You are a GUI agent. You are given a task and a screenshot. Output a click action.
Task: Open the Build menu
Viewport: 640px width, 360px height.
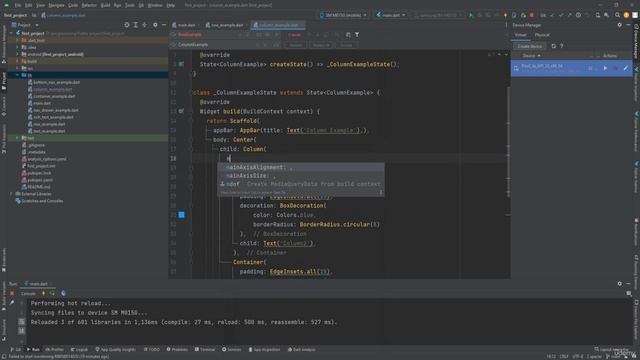(105, 5)
